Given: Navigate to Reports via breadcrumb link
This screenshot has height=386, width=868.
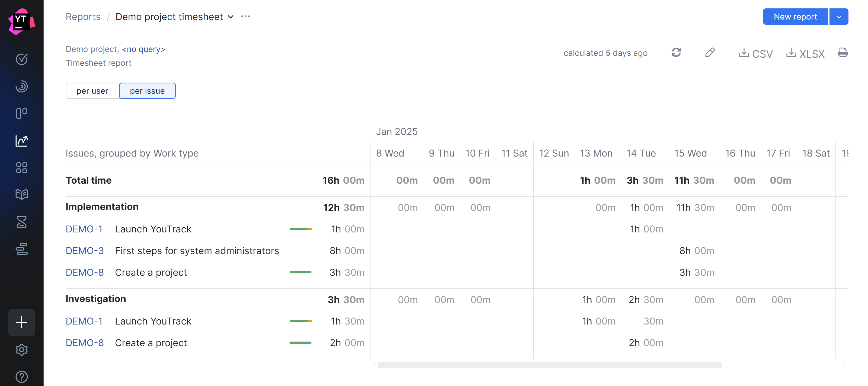Looking at the screenshot, I should click(x=83, y=17).
